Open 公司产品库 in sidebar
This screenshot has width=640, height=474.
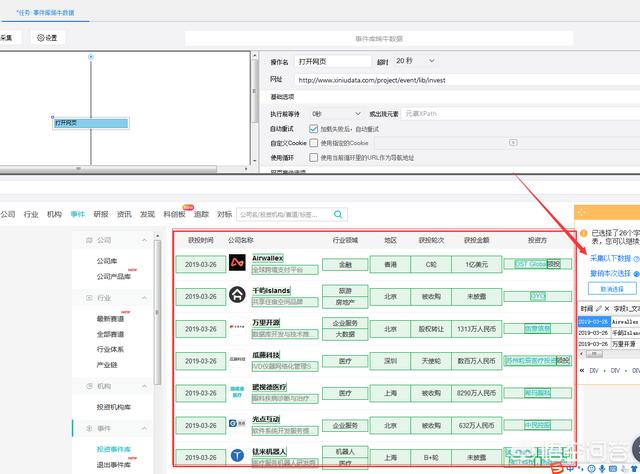pyautogui.click(x=113, y=276)
